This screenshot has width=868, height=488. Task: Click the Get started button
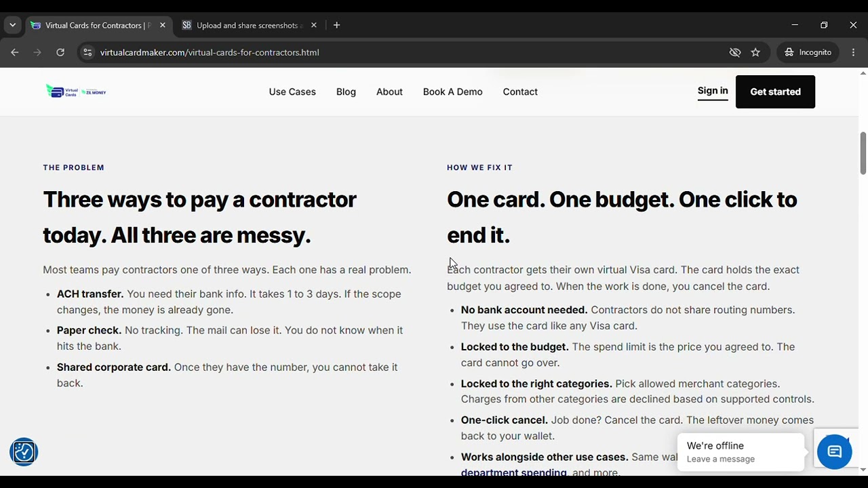775,91
